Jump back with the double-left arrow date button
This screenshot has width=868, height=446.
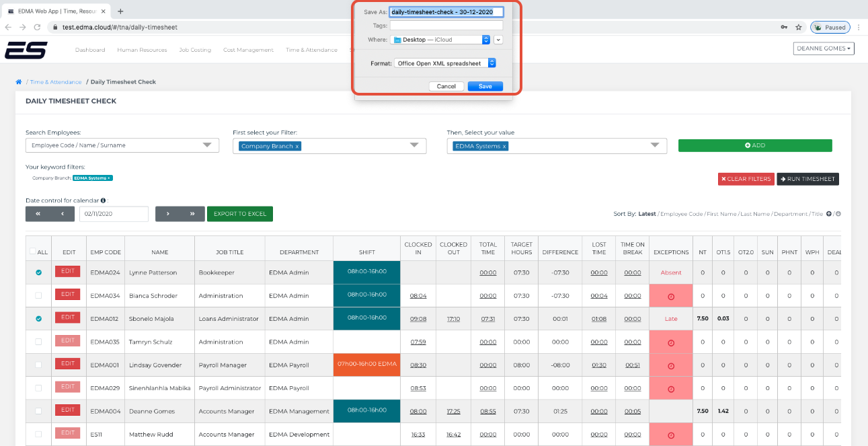(38, 214)
